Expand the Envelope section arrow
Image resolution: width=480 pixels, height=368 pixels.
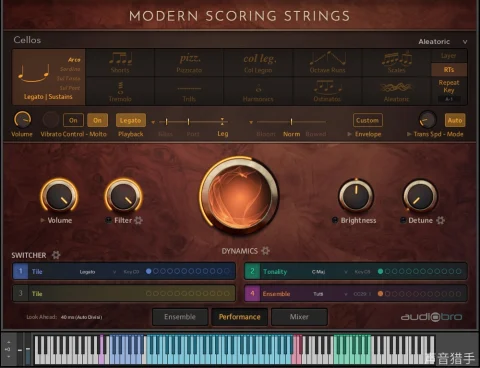coord(349,134)
